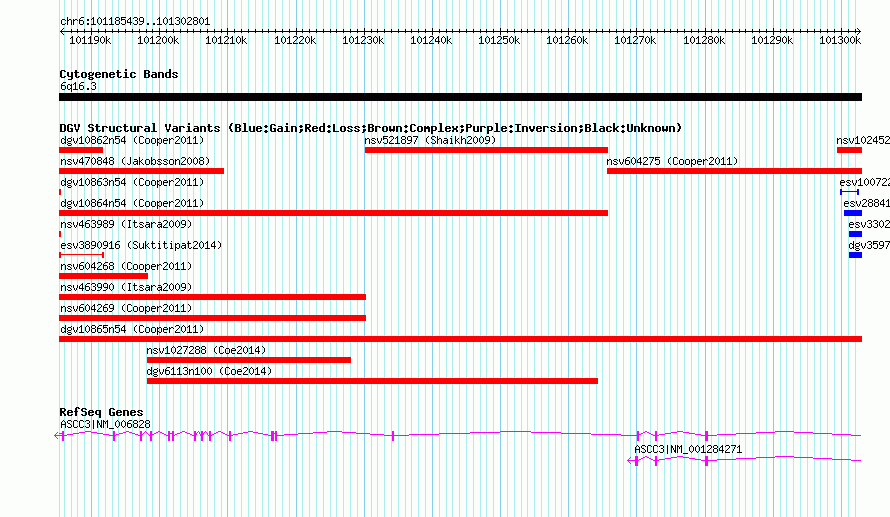Click the esv100722 variant label
The image size is (890, 517).
coord(864,182)
